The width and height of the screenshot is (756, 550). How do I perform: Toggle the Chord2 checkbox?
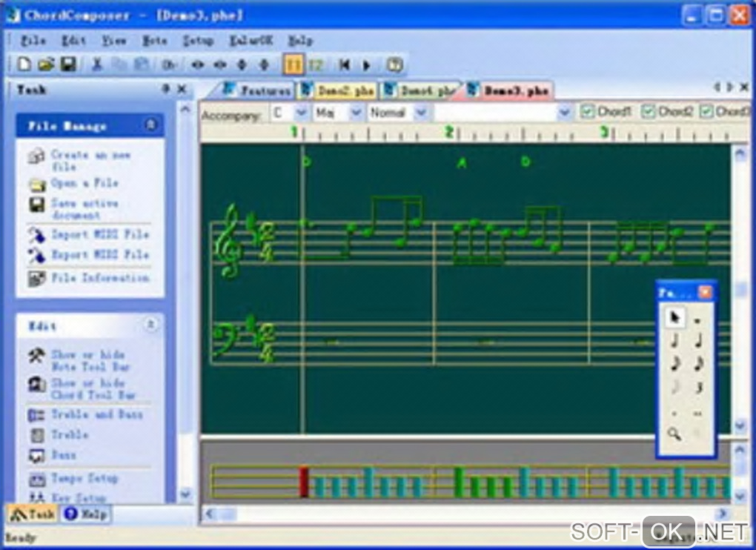(648, 111)
